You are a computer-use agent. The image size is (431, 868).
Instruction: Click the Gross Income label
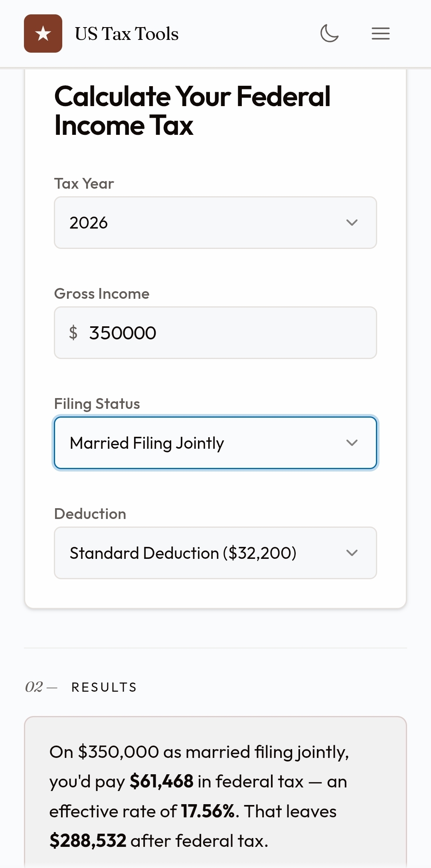(x=102, y=294)
